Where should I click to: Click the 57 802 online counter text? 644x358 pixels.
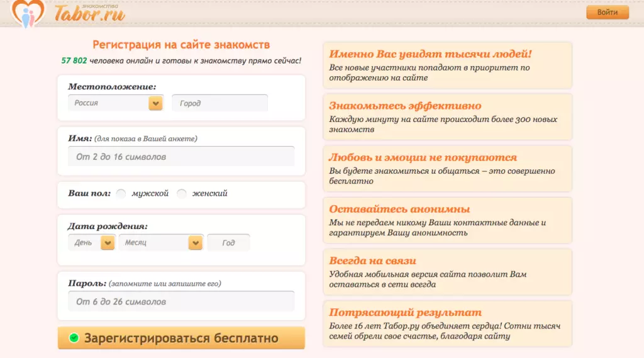click(74, 61)
